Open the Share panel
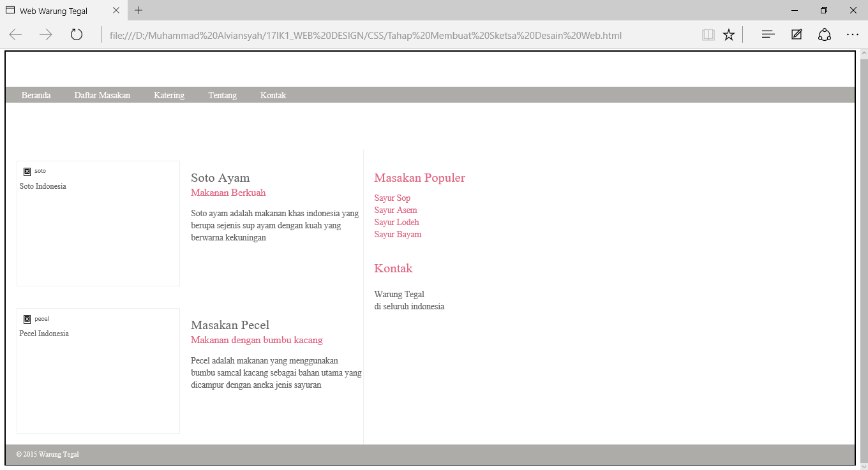The image size is (868, 470). (x=825, y=34)
